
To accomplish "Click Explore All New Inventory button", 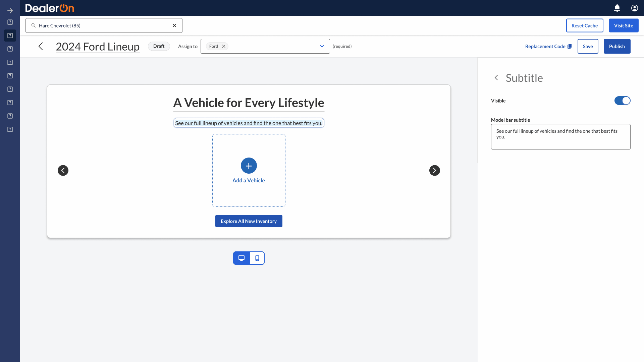I will point(249,221).
